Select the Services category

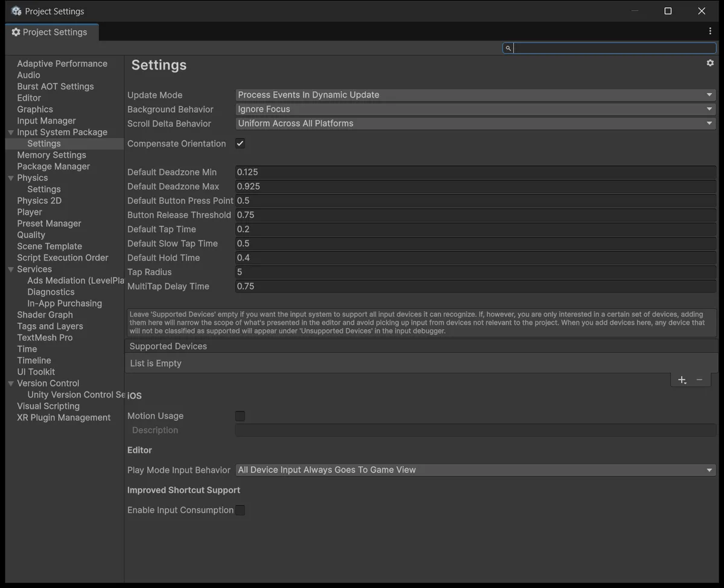pyautogui.click(x=34, y=269)
